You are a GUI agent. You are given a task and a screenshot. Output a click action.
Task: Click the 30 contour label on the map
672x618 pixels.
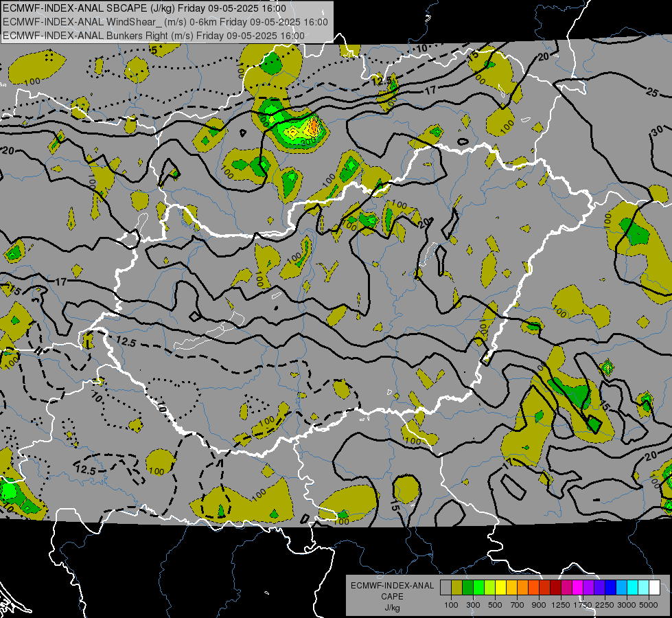point(657,131)
